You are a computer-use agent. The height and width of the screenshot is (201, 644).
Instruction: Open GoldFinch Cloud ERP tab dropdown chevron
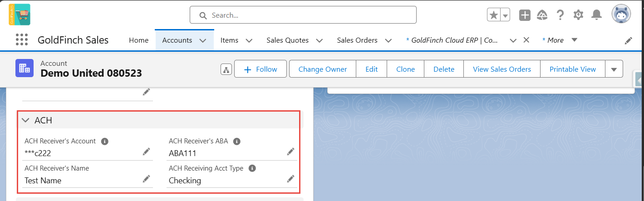click(513, 40)
